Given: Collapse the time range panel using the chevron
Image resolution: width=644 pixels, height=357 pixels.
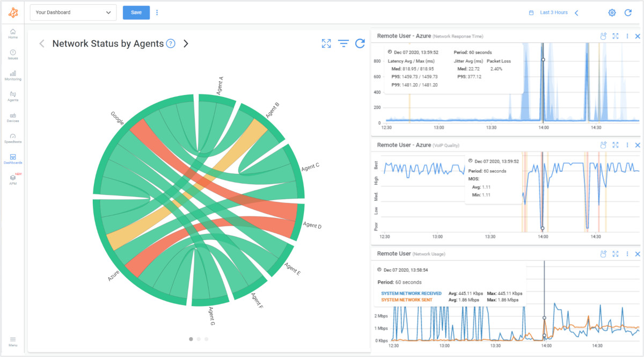Looking at the screenshot, I should (x=576, y=12).
